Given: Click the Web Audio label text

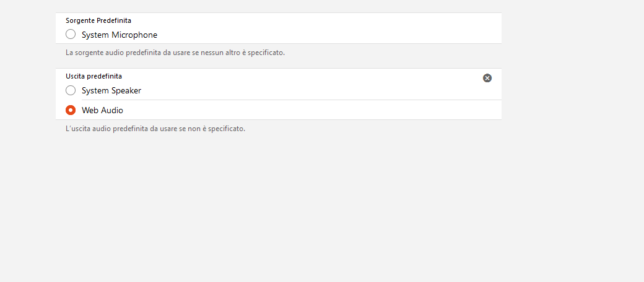Looking at the screenshot, I should (x=102, y=110).
